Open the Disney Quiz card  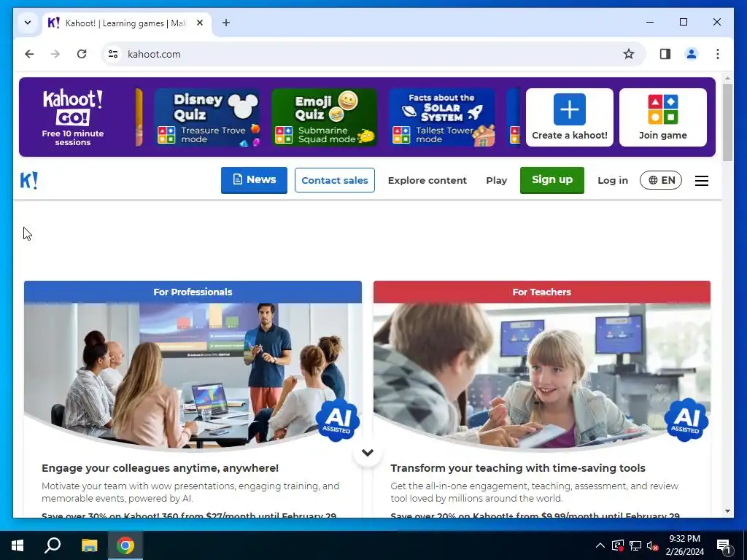click(207, 117)
